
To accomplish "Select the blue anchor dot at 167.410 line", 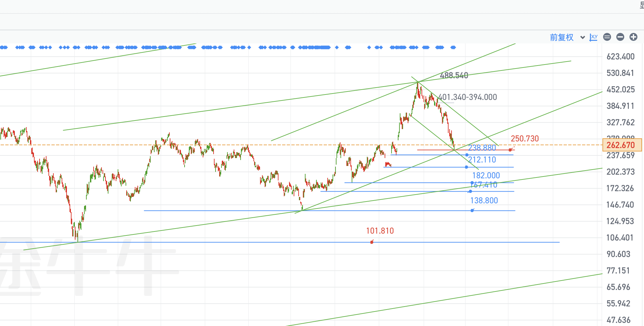I will [x=470, y=191].
